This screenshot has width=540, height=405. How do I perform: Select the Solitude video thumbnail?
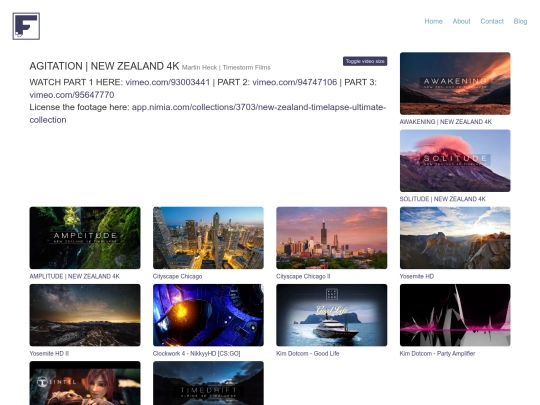tap(455, 160)
